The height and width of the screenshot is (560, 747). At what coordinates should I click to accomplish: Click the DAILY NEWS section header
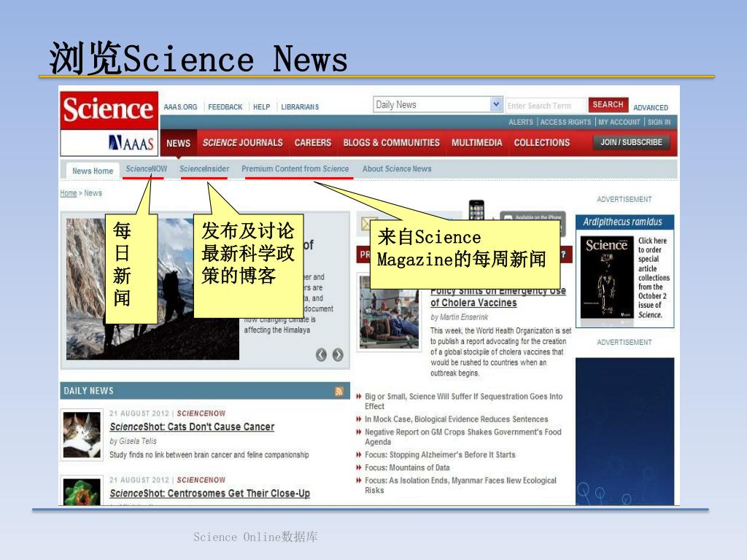(x=205, y=391)
